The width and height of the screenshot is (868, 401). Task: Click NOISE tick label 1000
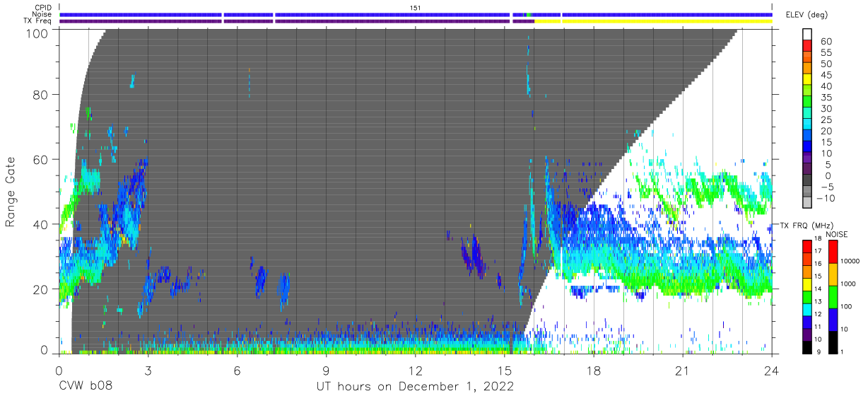(x=849, y=284)
